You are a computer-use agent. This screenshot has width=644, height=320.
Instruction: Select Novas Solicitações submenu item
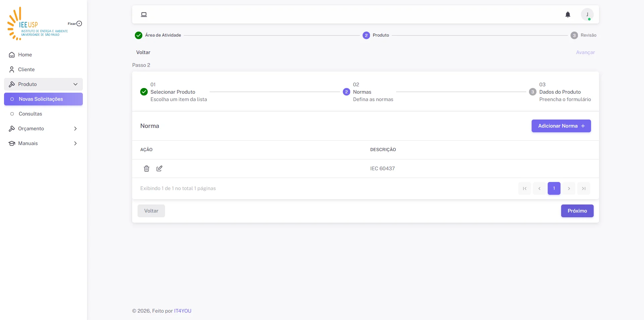click(x=43, y=99)
